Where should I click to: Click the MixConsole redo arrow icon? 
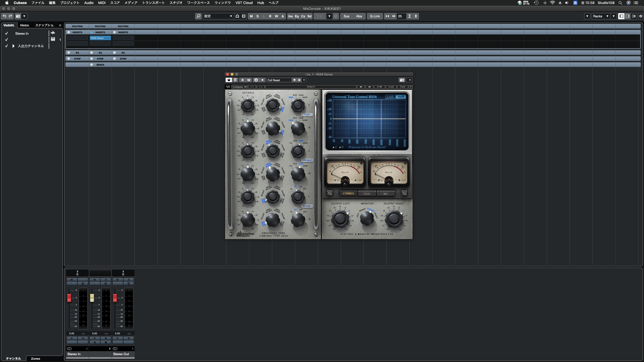[10, 16]
